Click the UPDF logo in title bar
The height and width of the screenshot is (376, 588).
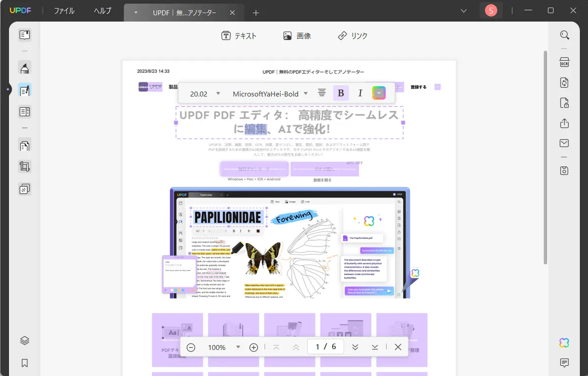[20, 10]
